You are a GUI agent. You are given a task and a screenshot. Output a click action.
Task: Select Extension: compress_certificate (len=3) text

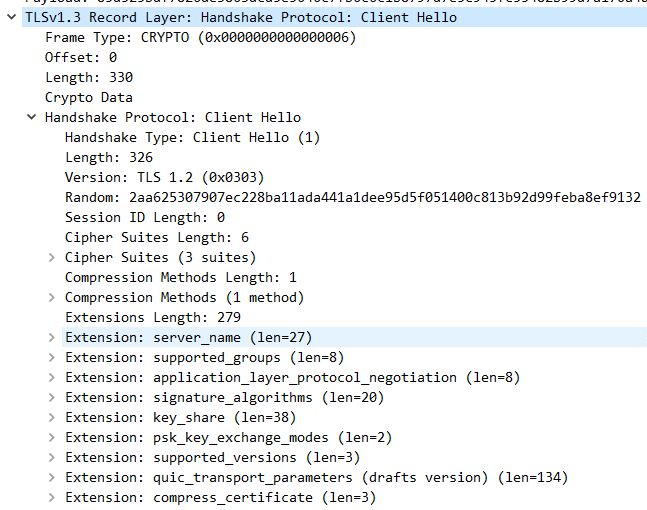coord(220,498)
